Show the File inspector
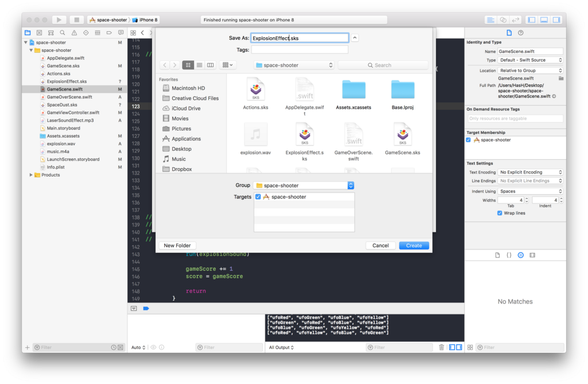This screenshot has height=384, width=588. [509, 33]
